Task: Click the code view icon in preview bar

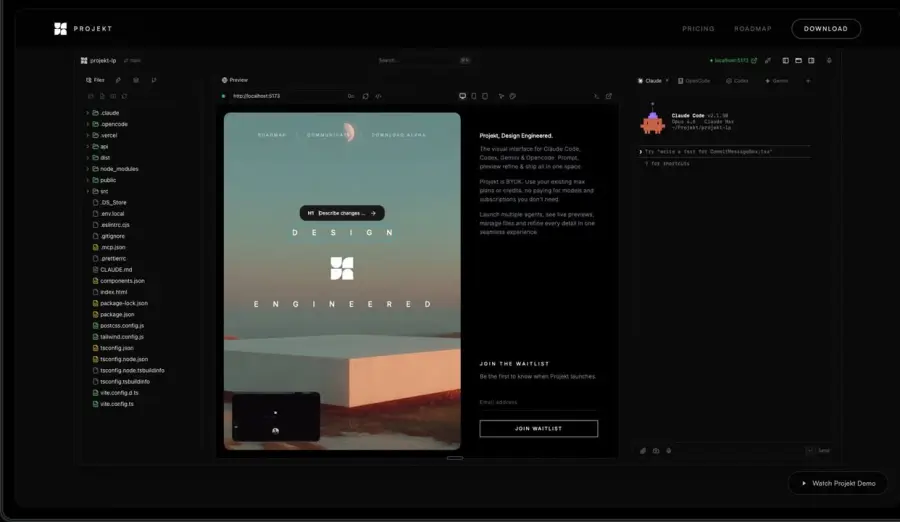Action: point(378,96)
